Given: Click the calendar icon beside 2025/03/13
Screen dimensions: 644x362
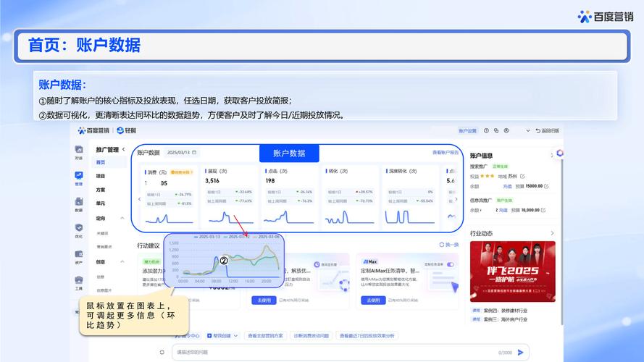Looking at the screenshot, I should coord(194,152).
